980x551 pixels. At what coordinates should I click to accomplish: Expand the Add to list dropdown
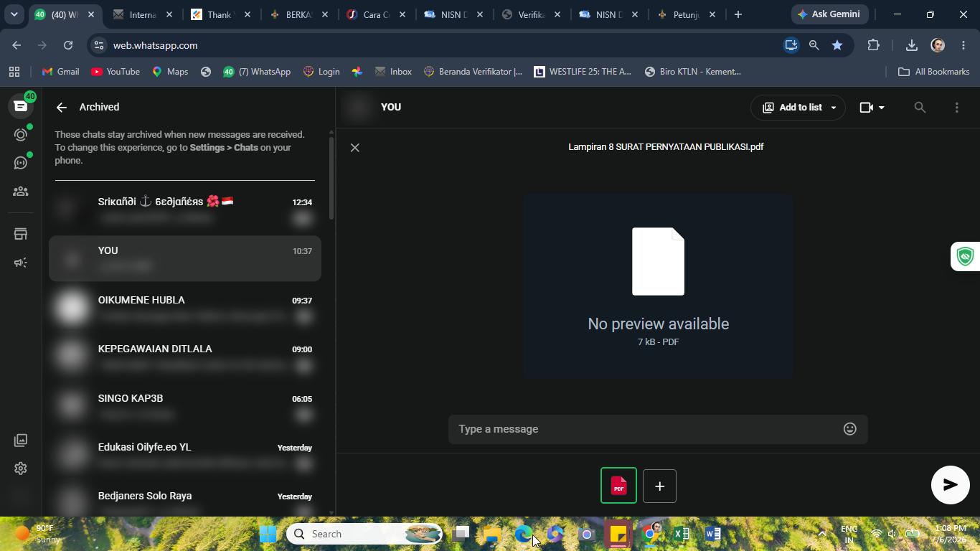click(x=798, y=108)
